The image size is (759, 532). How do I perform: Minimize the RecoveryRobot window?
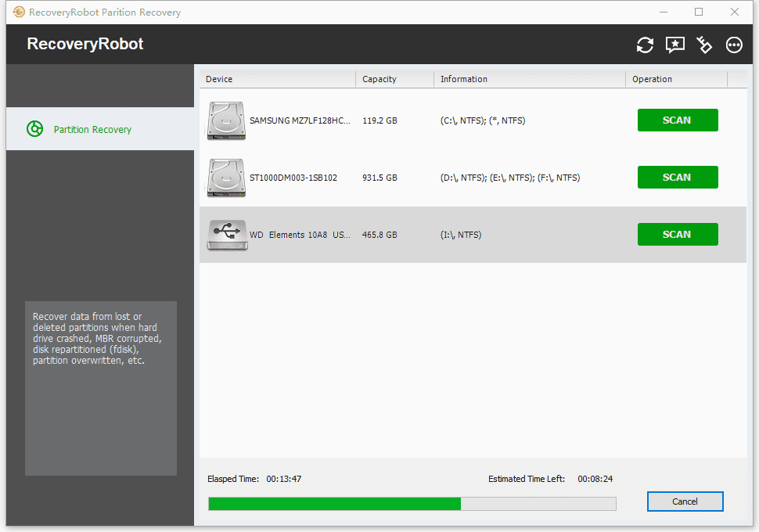pyautogui.click(x=664, y=12)
